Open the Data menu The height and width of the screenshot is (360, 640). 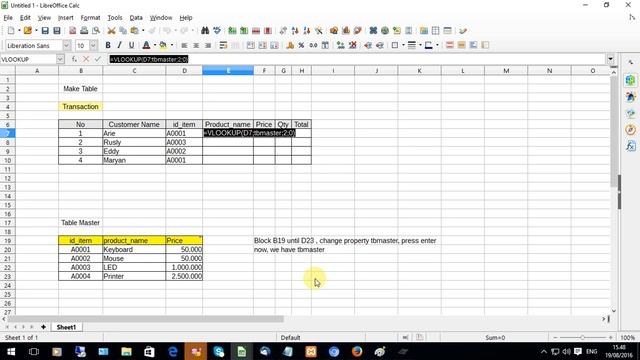136,18
